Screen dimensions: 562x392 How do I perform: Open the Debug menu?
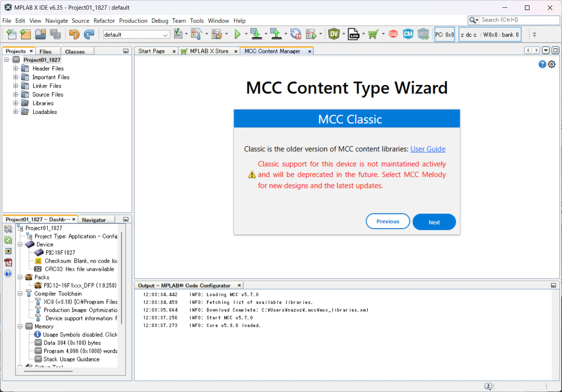coord(160,21)
